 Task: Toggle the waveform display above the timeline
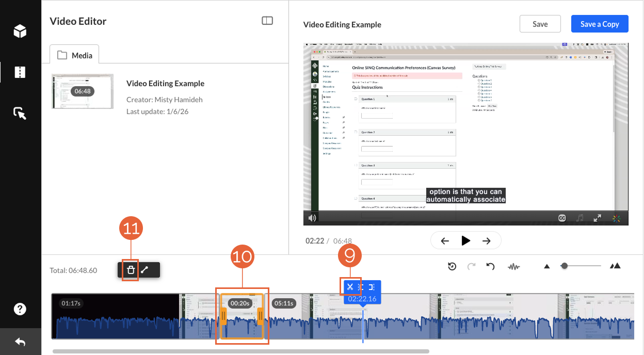point(513,266)
